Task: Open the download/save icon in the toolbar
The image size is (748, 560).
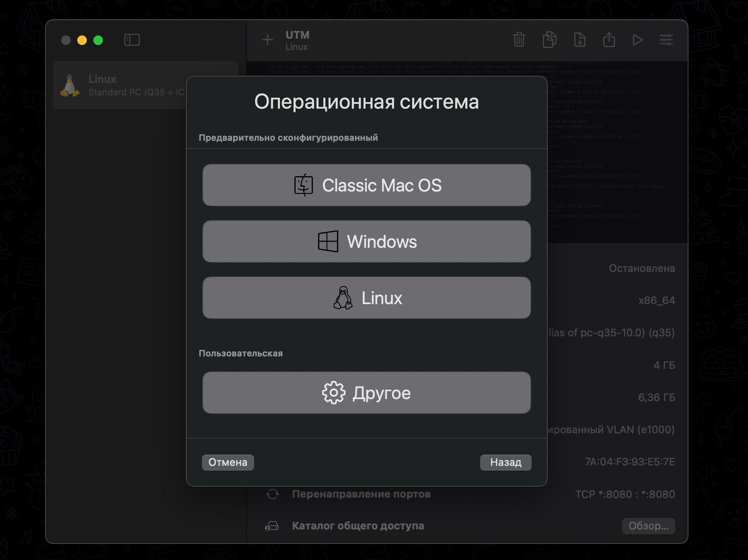Action: pyautogui.click(x=579, y=40)
